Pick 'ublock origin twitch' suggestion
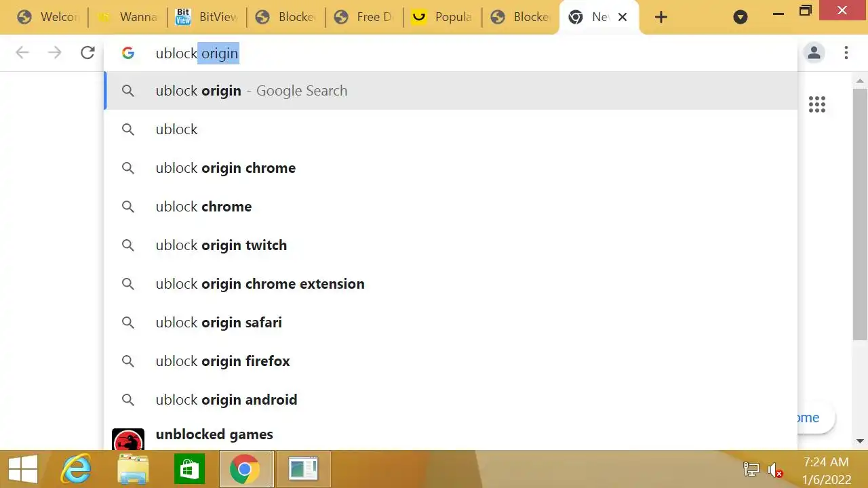868x488 pixels. coord(451,245)
